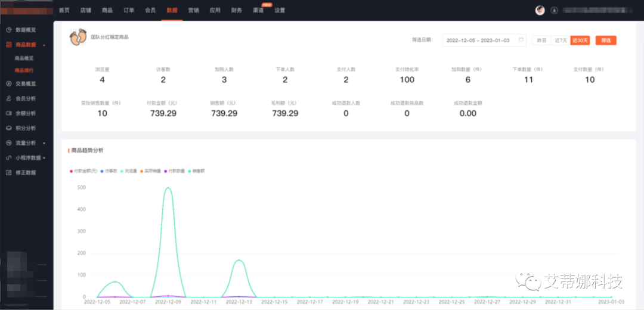This screenshot has width=644, height=310.
Task: Switch to the 订单 top menu
Action: point(129,10)
